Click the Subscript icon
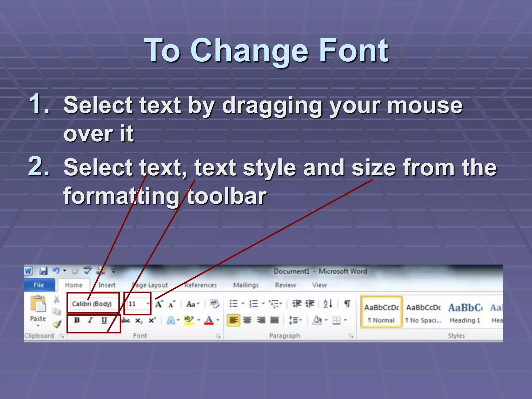The image size is (532, 399). (x=139, y=321)
